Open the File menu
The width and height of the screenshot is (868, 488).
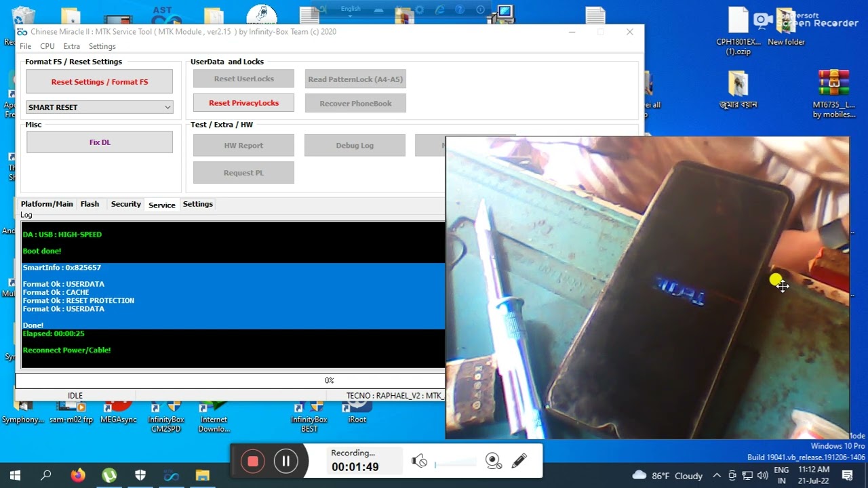(26, 46)
